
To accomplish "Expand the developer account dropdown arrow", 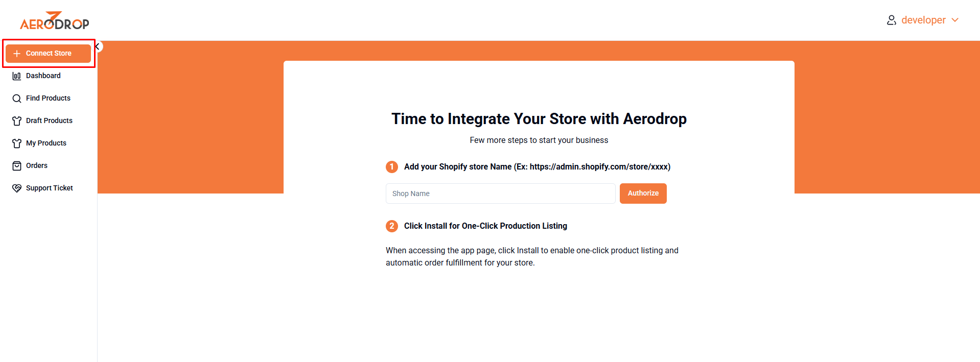I will pos(955,20).
